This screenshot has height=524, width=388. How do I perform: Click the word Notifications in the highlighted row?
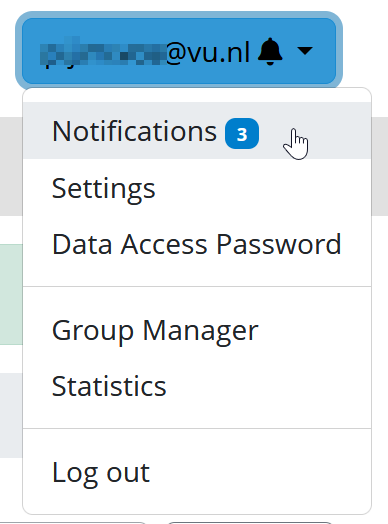pyautogui.click(x=134, y=131)
